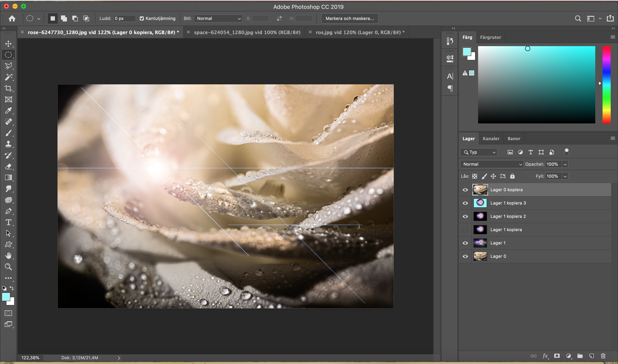This screenshot has height=364, width=618.
Task: Switch to the space-624054_1280.jpg document tab
Action: (x=247, y=32)
